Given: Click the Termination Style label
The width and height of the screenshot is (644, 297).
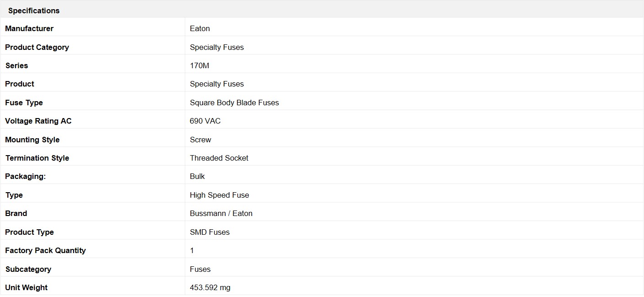Looking at the screenshot, I should pyautogui.click(x=37, y=158).
